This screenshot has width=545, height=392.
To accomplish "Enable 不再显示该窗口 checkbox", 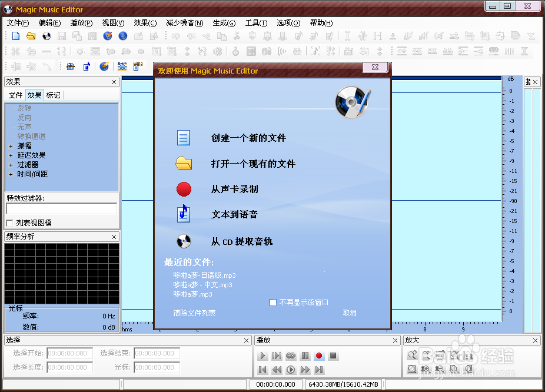I will pyautogui.click(x=273, y=303).
